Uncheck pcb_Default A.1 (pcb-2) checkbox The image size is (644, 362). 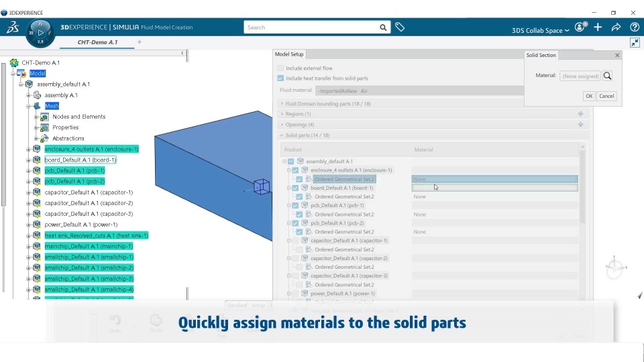tap(295, 223)
